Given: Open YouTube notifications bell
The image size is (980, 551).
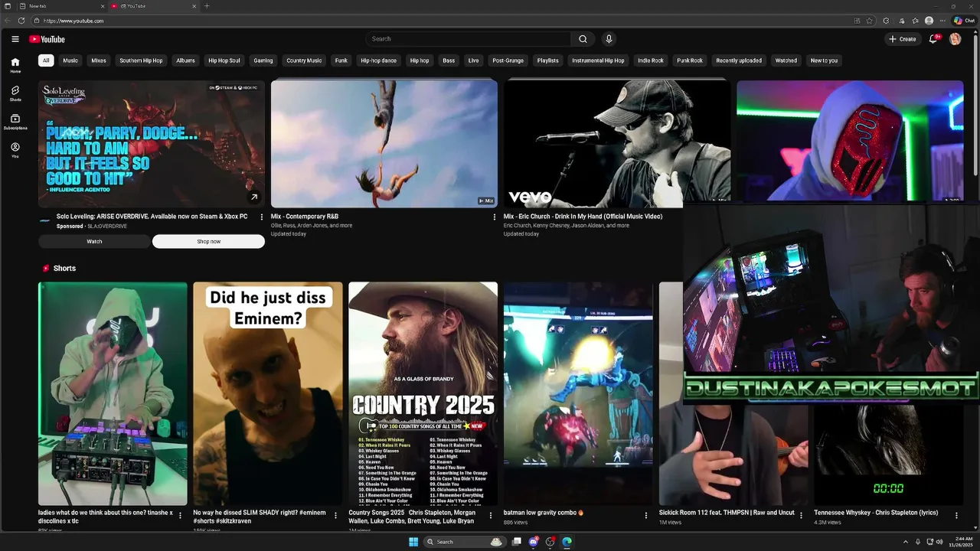Looking at the screenshot, I should click(x=933, y=39).
